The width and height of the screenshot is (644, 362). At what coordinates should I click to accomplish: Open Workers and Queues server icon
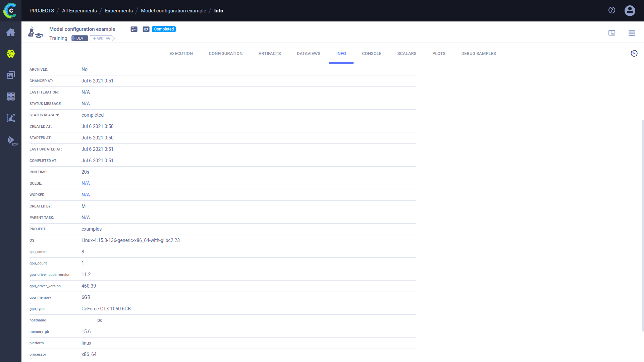pos(11,97)
